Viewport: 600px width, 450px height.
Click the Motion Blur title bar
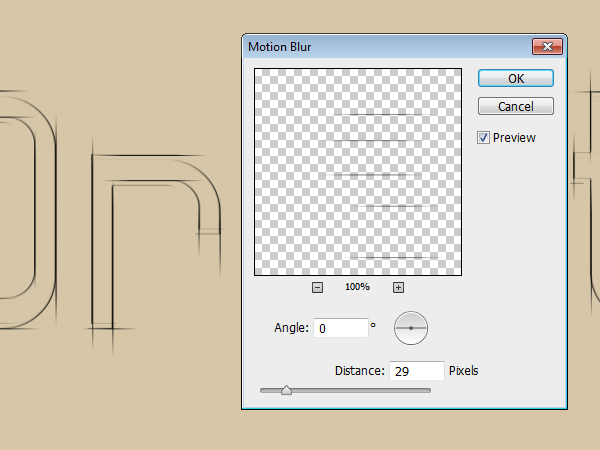coord(380,46)
